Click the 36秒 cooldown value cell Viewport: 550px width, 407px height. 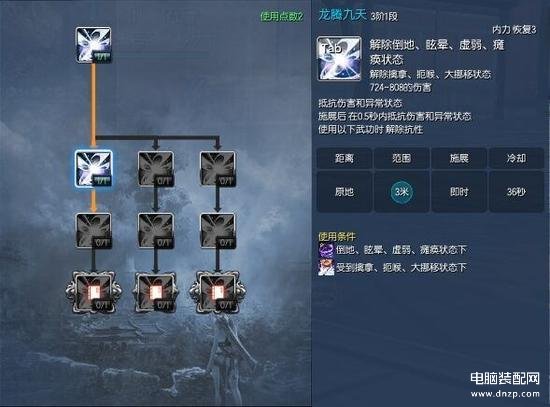click(516, 192)
